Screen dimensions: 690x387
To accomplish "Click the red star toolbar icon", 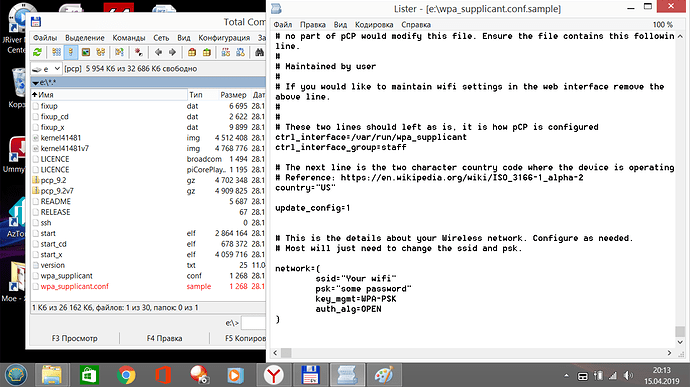I will point(139,52).
